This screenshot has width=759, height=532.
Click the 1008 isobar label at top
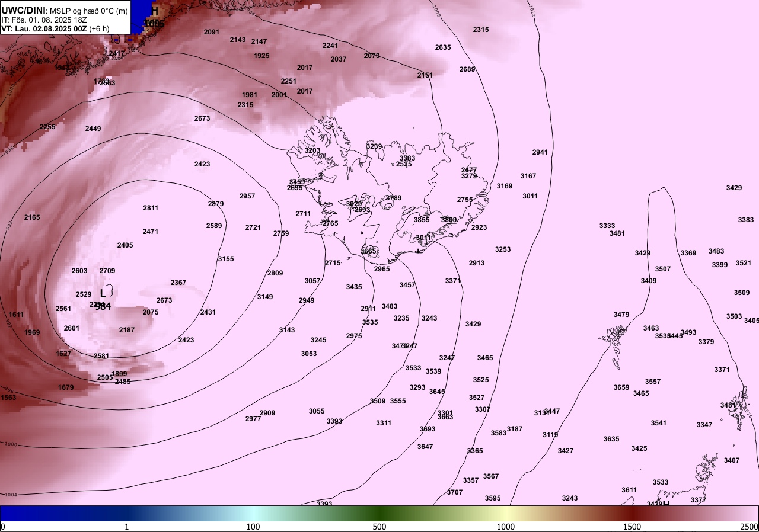point(436,10)
